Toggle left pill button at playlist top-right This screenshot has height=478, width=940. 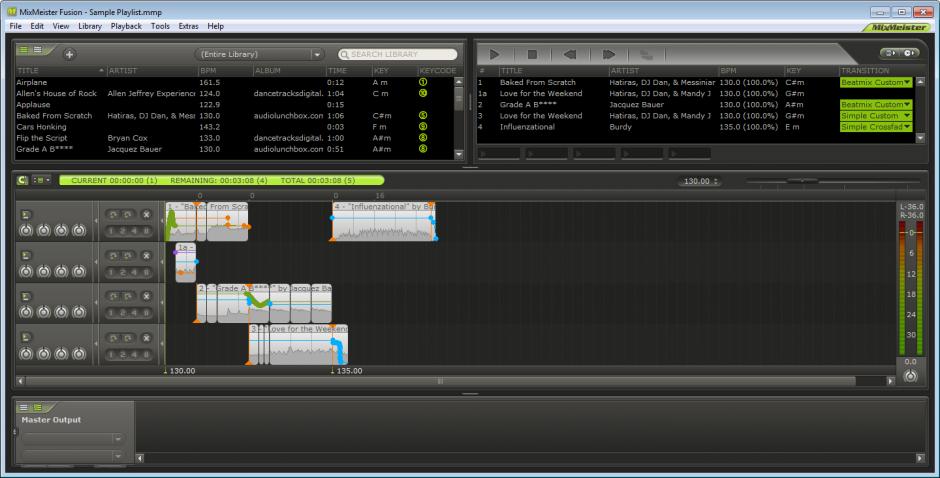[x=890, y=53]
